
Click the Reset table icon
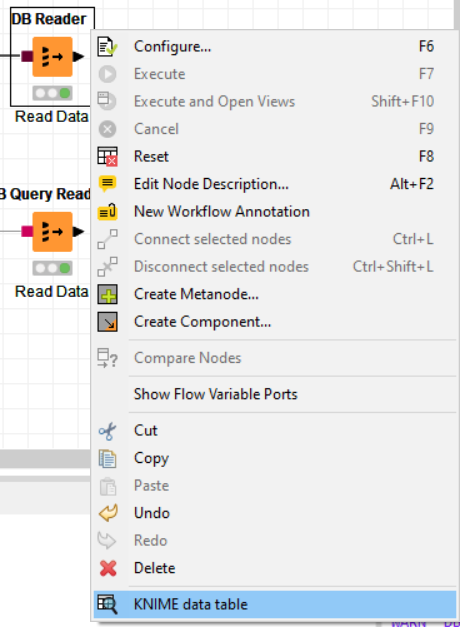[107, 156]
